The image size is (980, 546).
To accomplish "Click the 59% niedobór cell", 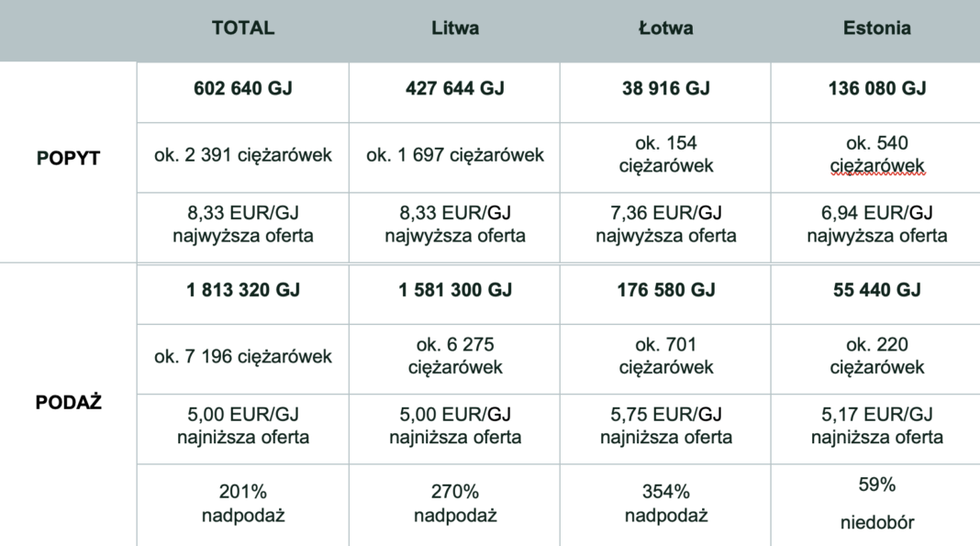I will tap(876, 506).
